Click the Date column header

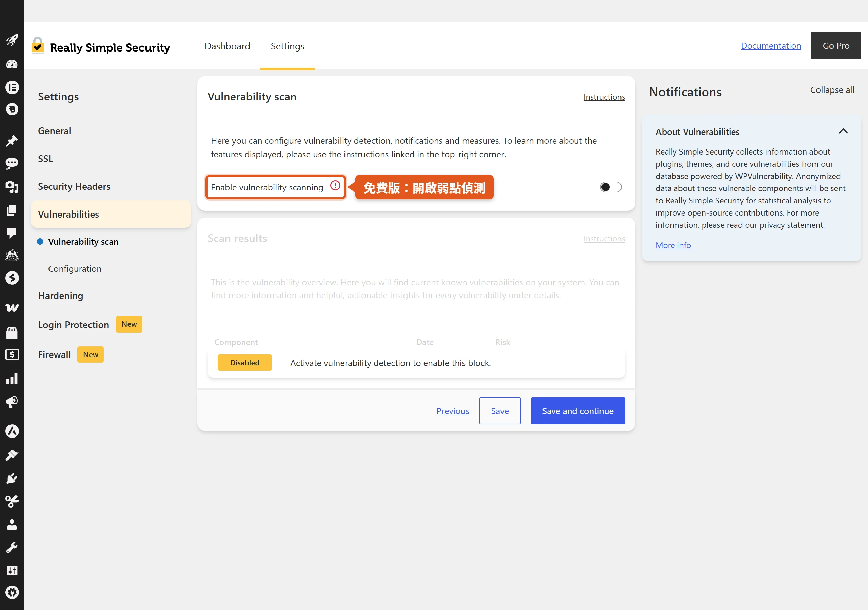coord(425,342)
